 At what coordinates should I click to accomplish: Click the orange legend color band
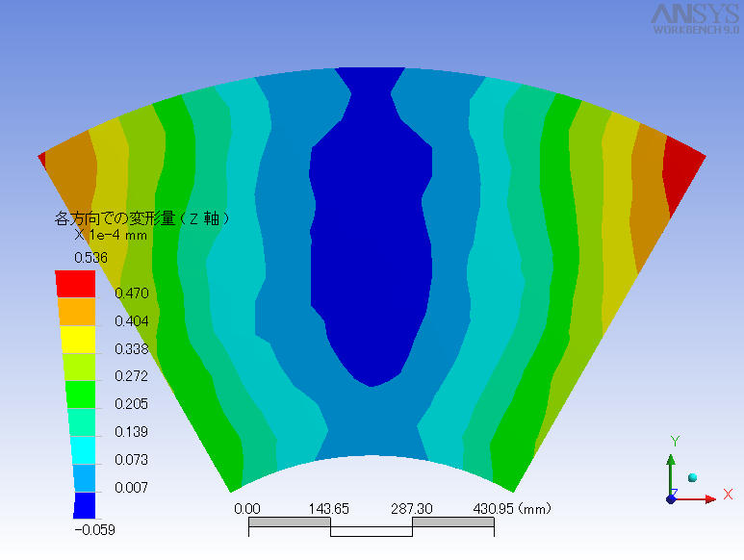point(77,312)
